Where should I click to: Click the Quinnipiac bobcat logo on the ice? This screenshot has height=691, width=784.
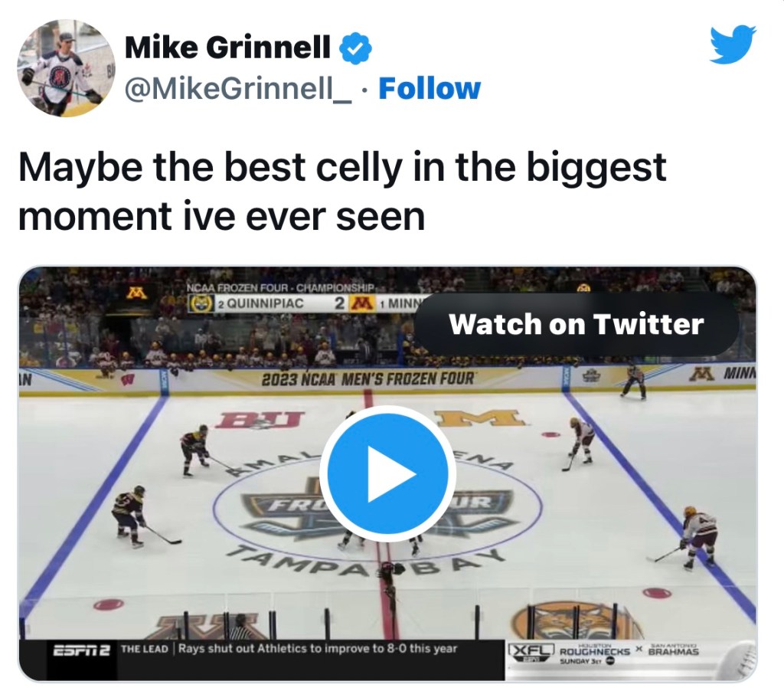[x=578, y=621]
